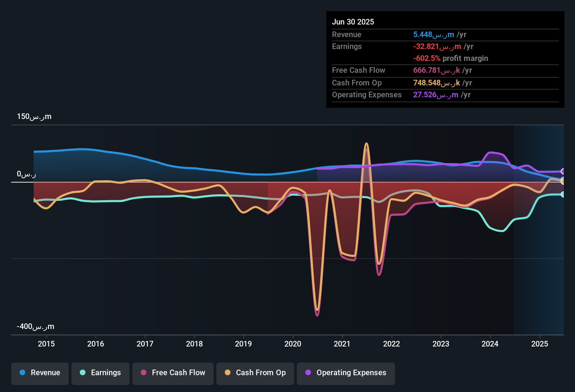Click the 2021 x-axis label
The image size is (575, 392).
[342, 344]
